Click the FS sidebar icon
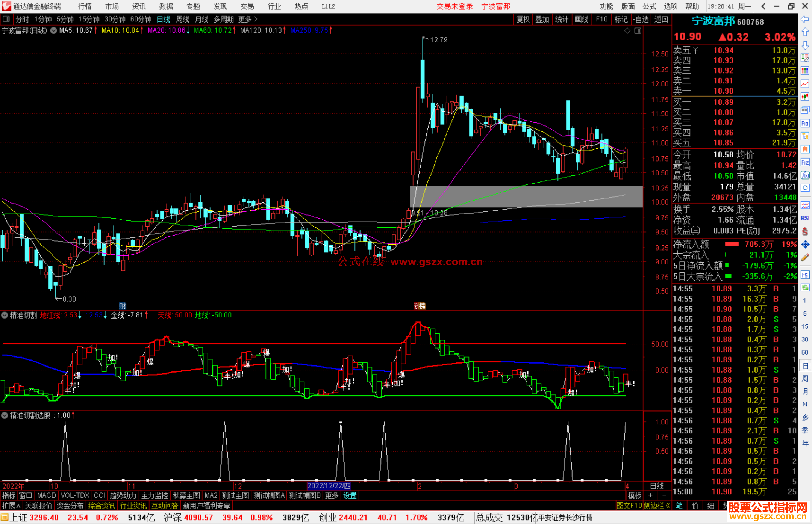This screenshot has width=812, height=524. pyautogui.click(x=805, y=275)
